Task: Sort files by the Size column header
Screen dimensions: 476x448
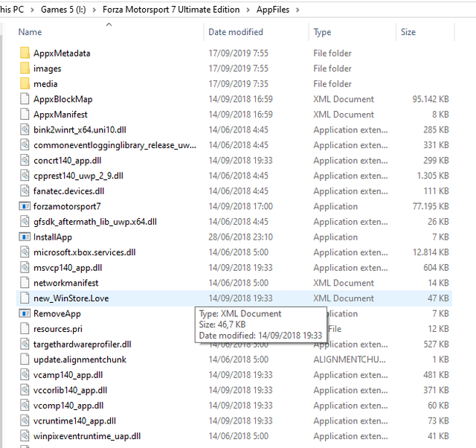Action: click(408, 32)
